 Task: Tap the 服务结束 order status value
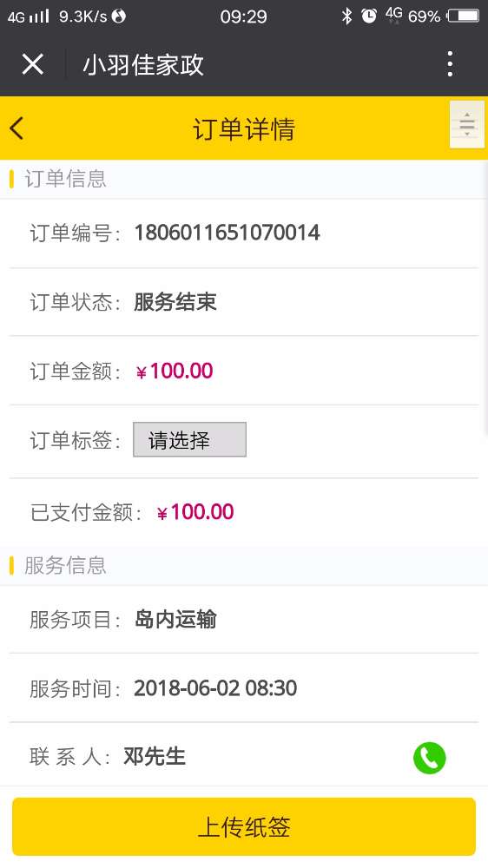point(175,302)
